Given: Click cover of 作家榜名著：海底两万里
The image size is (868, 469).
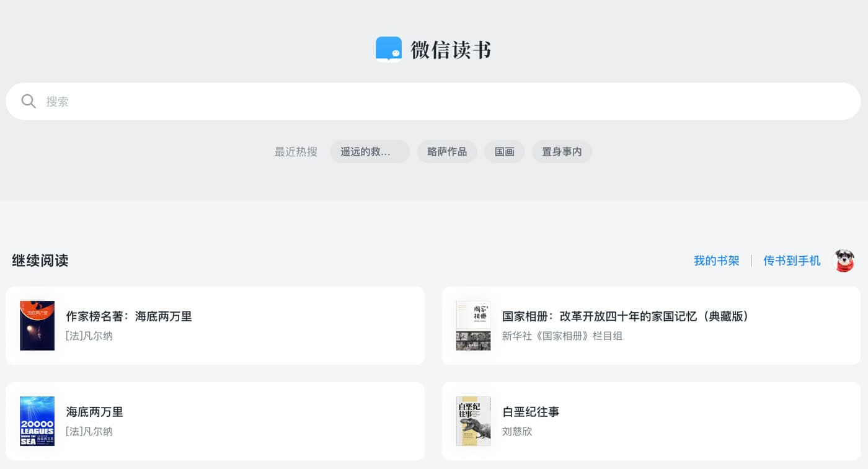Looking at the screenshot, I should click(x=37, y=326).
